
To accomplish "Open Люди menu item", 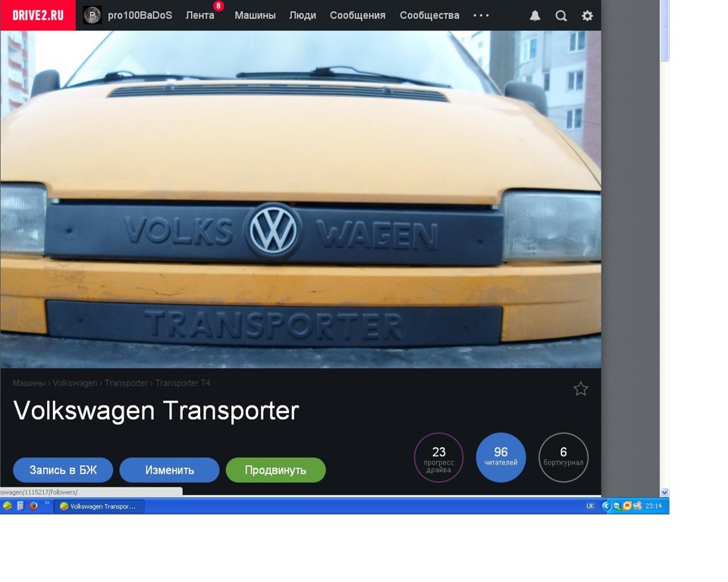I will (x=303, y=15).
